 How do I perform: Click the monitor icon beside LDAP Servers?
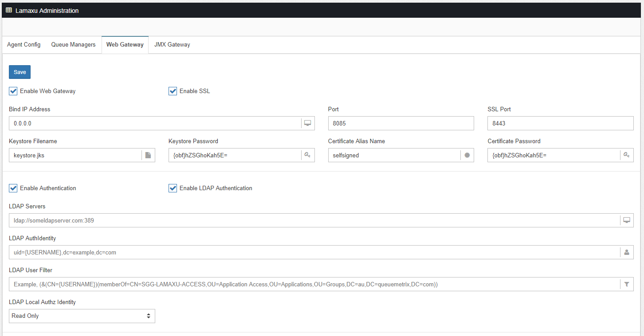627,220
